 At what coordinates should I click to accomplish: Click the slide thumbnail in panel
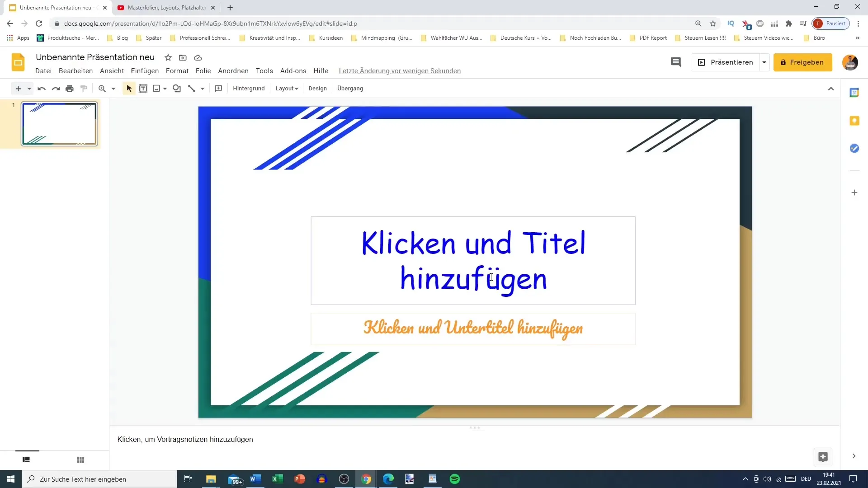60,123
